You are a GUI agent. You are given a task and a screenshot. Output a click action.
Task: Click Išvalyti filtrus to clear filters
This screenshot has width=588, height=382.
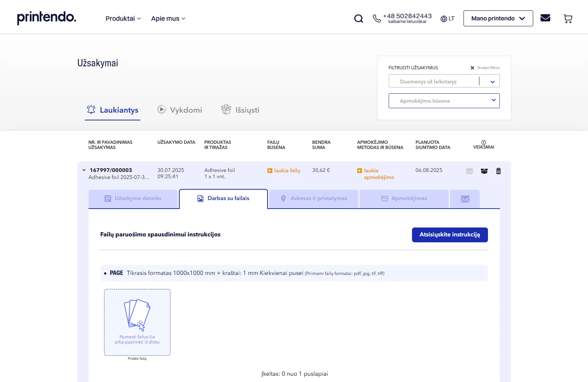coord(485,68)
